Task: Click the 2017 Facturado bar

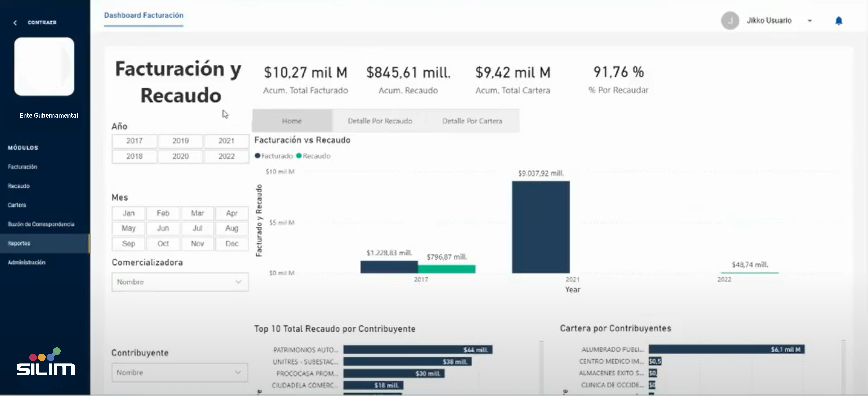Action: [x=389, y=267]
